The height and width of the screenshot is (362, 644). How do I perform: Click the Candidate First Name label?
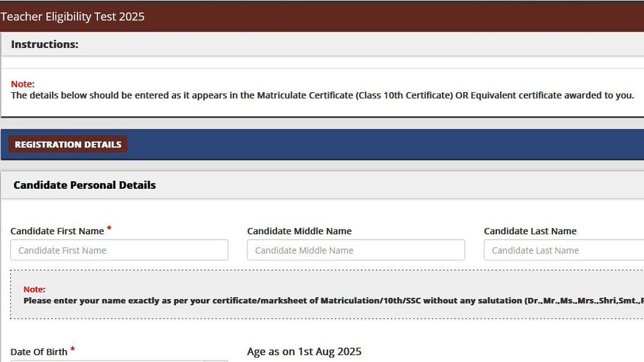57,231
